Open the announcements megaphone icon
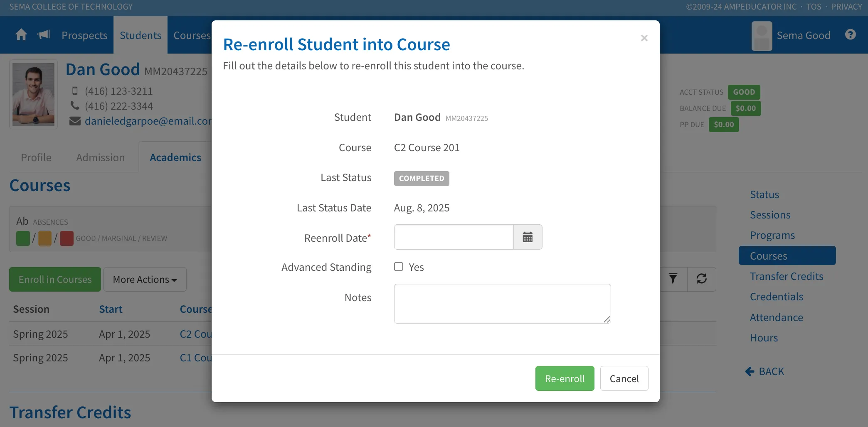This screenshot has height=427, width=868. point(44,34)
